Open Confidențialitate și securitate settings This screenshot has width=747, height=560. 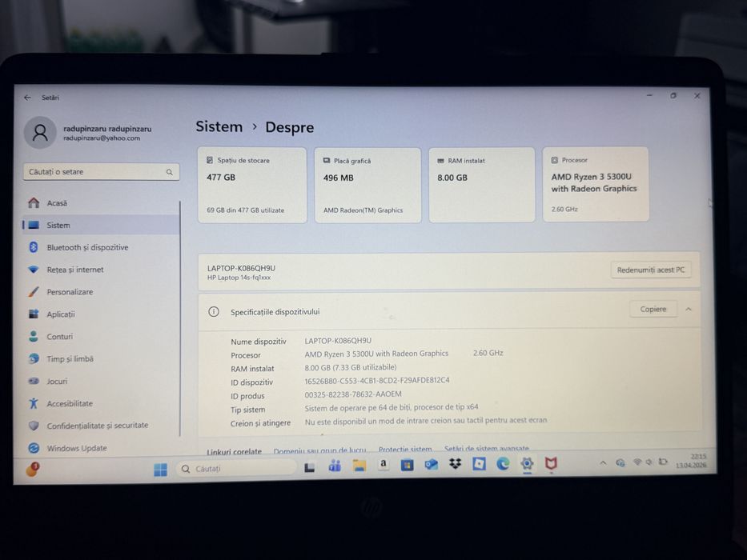pyautogui.click(x=101, y=426)
